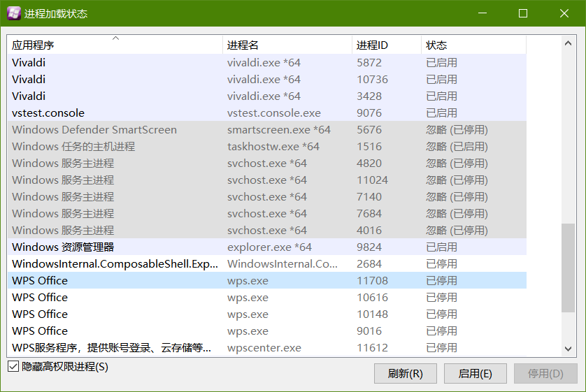Click the 停用(D) button
586x392 pixels.
[x=545, y=373]
